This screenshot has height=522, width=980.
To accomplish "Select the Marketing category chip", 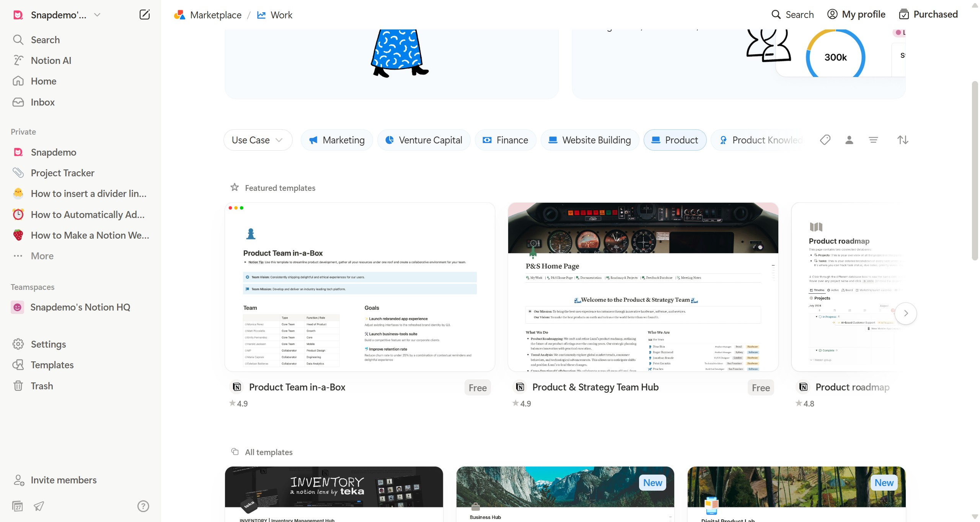I will 337,140.
